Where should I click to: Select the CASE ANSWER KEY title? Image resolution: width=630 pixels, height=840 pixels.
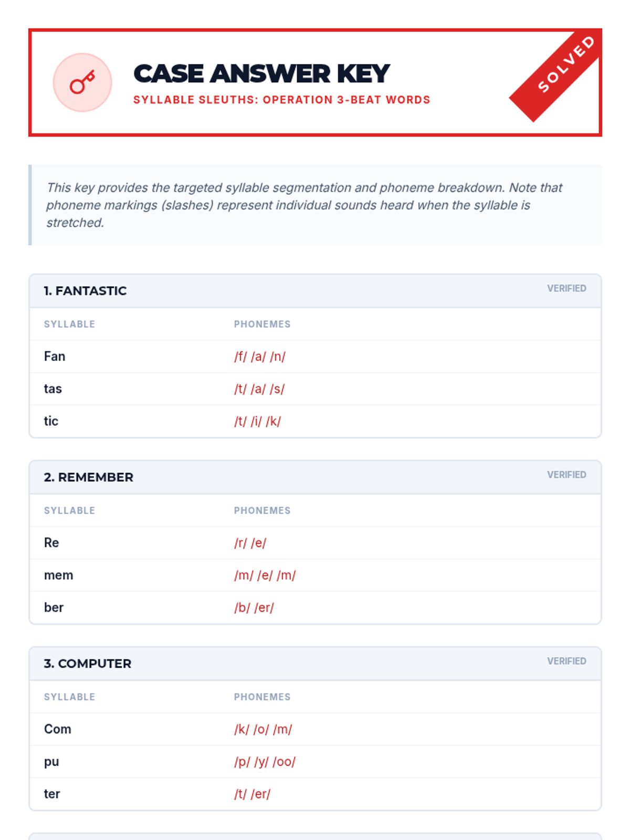pyautogui.click(x=261, y=73)
